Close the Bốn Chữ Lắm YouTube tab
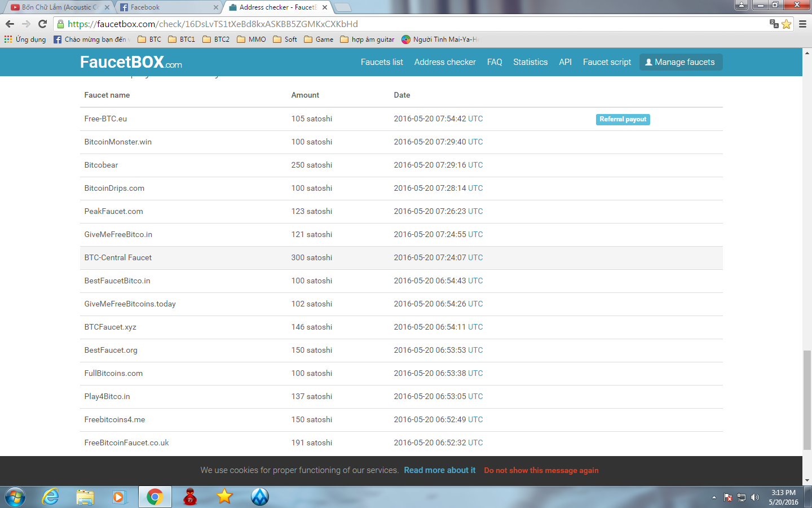Viewport: 812px width, 508px height. (x=107, y=7)
